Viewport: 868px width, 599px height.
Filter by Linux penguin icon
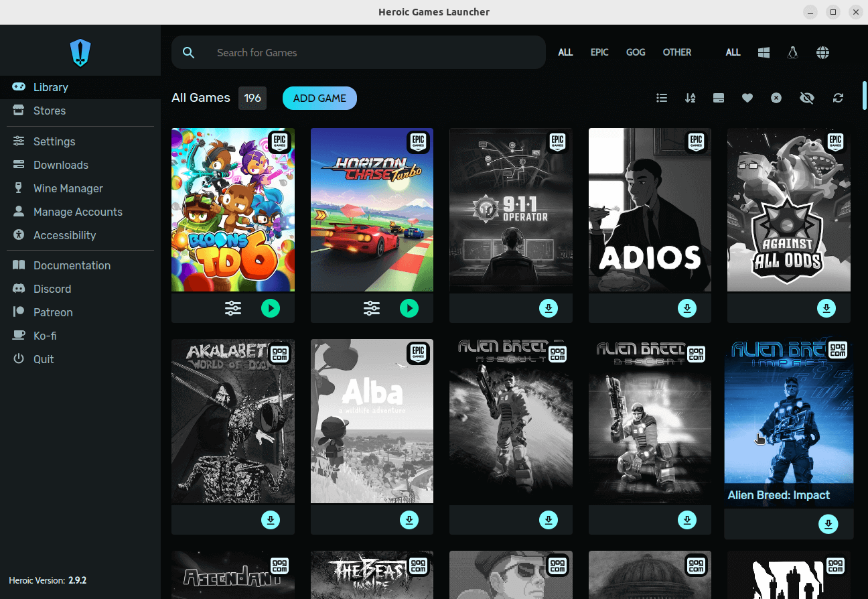[x=793, y=52]
